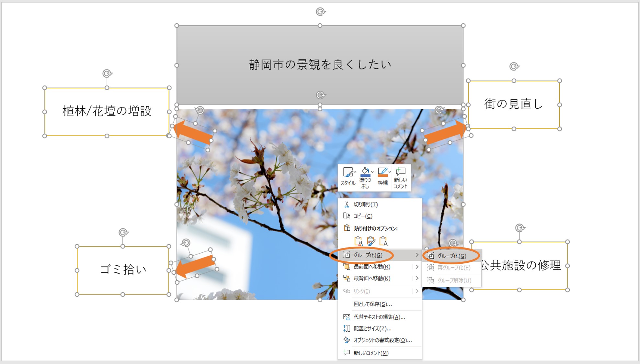This screenshot has width=640, height=364.
Task: Select the ゴミ拾い text box
Action: [x=123, y=270]
